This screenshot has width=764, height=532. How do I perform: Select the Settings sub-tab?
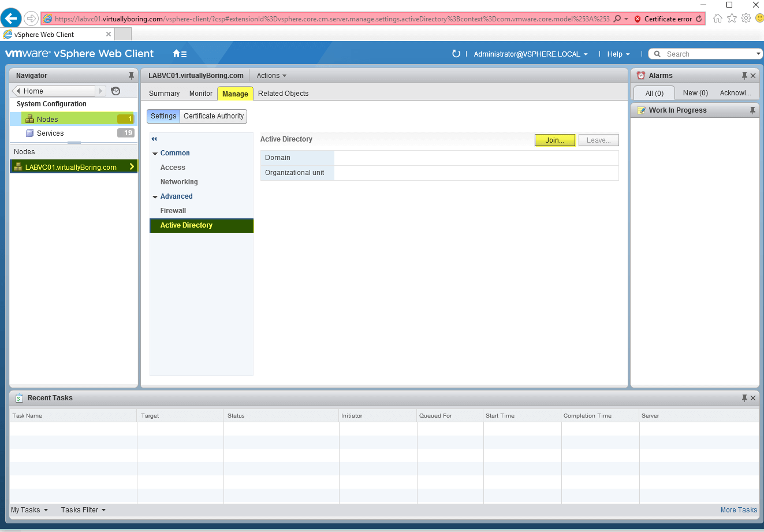[163, 116]
